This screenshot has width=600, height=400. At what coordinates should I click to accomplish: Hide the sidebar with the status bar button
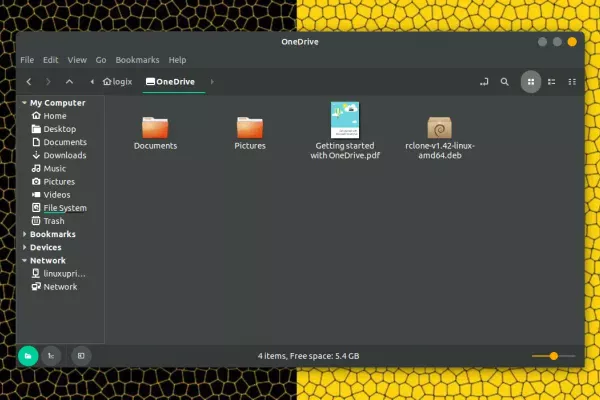[x=81, y=356]
